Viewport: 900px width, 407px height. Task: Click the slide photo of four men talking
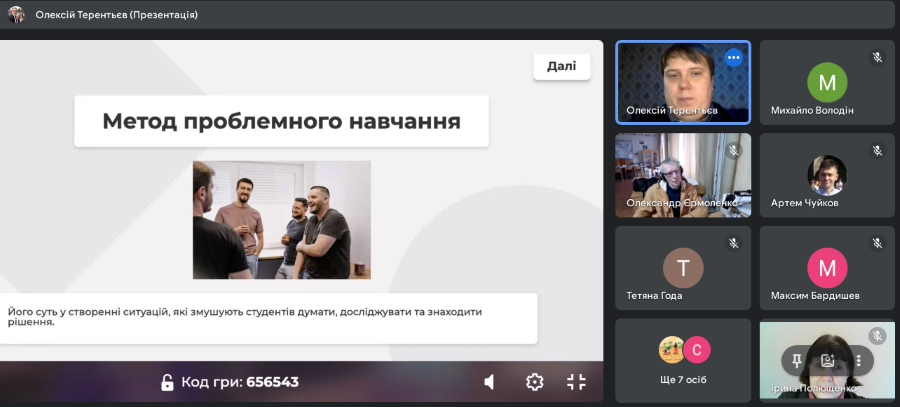pos(282,220)
